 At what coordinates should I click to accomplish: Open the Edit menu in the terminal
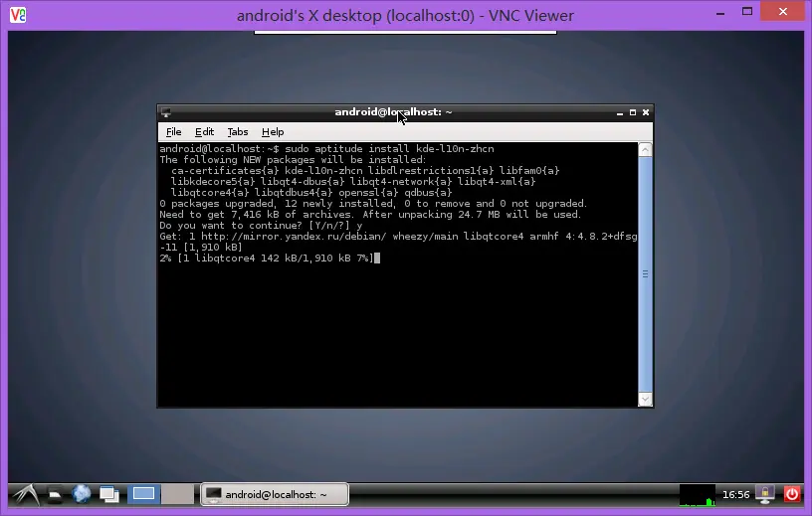pos(204,132)
